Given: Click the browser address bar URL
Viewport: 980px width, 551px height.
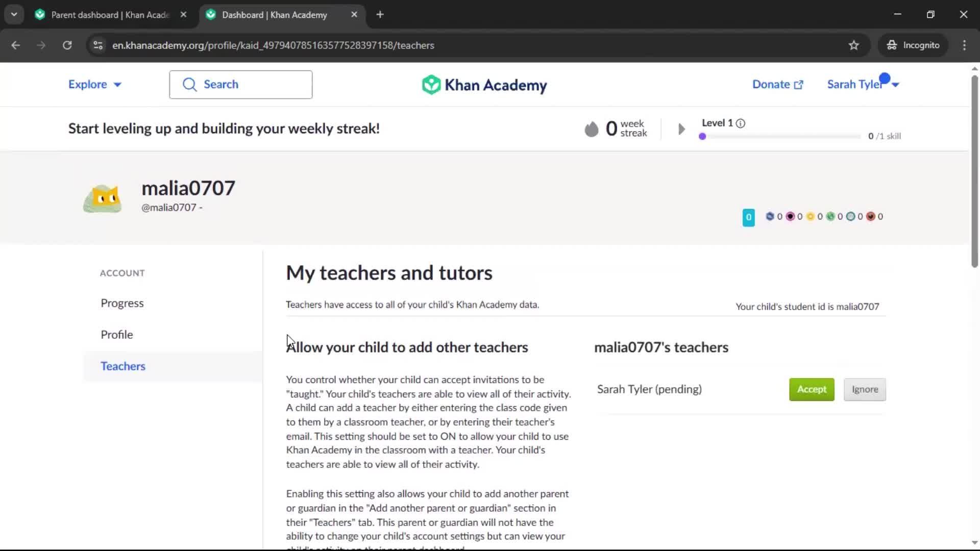Looking at the screenshot, I should pyautogui.click(x=273, y=45).
